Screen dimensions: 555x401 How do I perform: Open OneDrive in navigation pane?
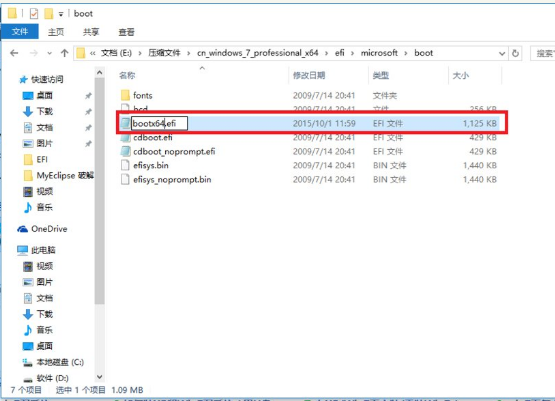[49, 229]
